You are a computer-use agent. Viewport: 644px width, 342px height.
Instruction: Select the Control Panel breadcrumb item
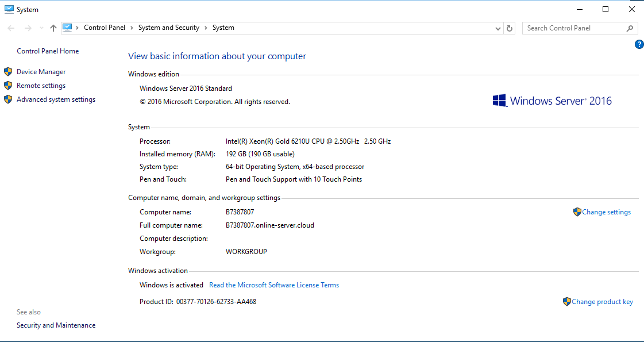click(x=103, y=28)
